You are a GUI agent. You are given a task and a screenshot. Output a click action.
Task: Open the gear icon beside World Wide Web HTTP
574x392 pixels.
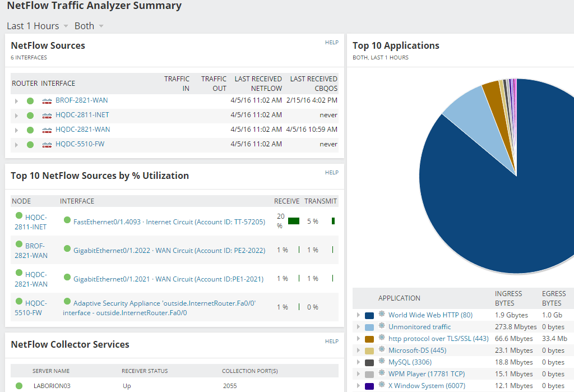(x=381, y=315)
